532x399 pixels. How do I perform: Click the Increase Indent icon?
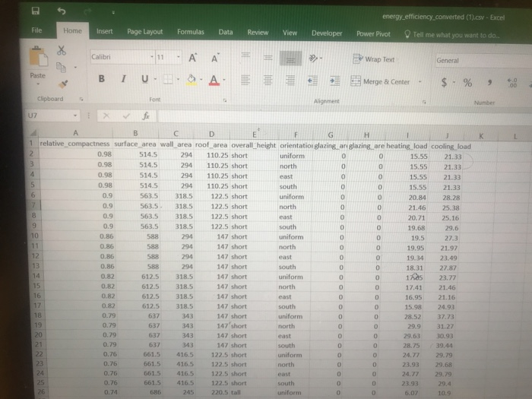(335, 81)
